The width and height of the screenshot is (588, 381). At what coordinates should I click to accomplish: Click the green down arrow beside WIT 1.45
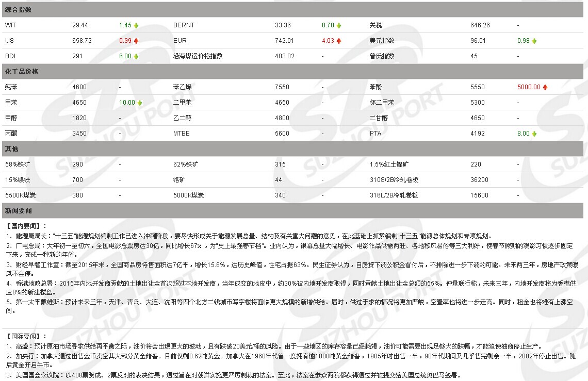click(136, 25)
